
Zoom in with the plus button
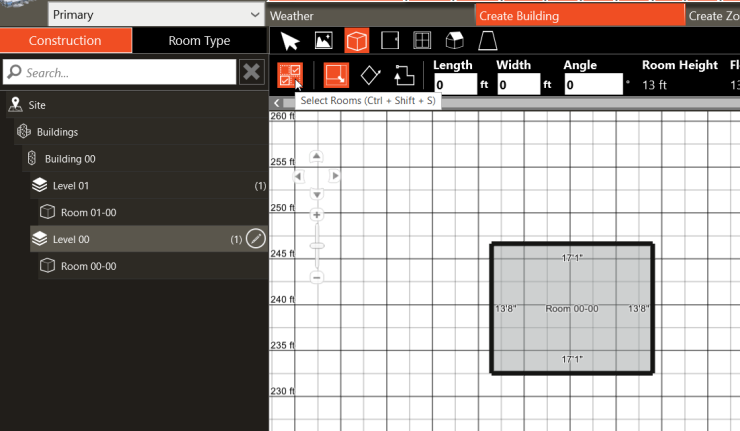tap(317, 215)
